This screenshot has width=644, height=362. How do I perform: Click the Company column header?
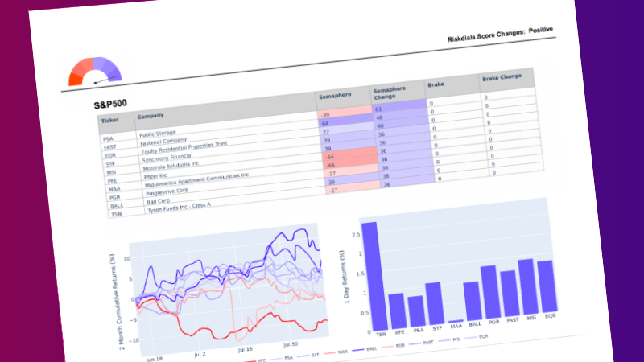[151, 116]
